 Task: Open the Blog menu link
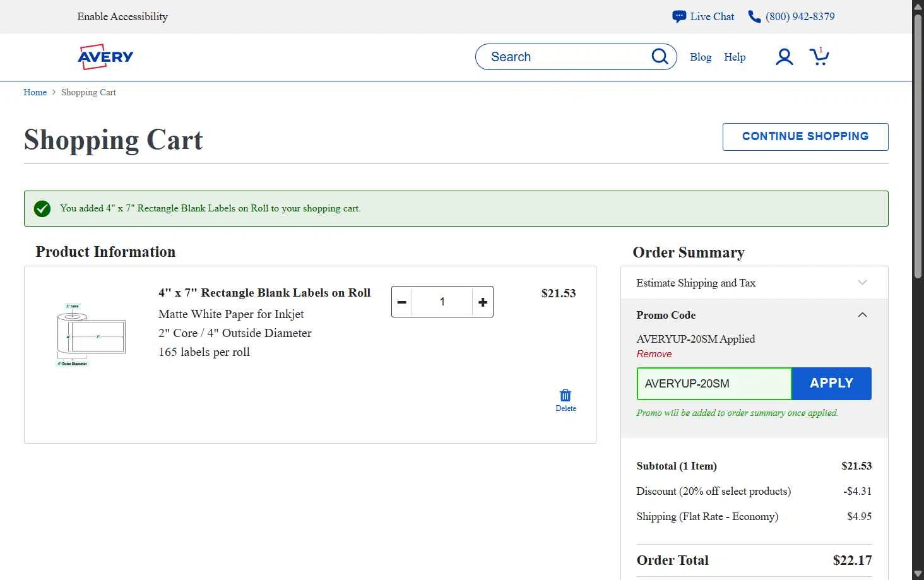[701, 57]
